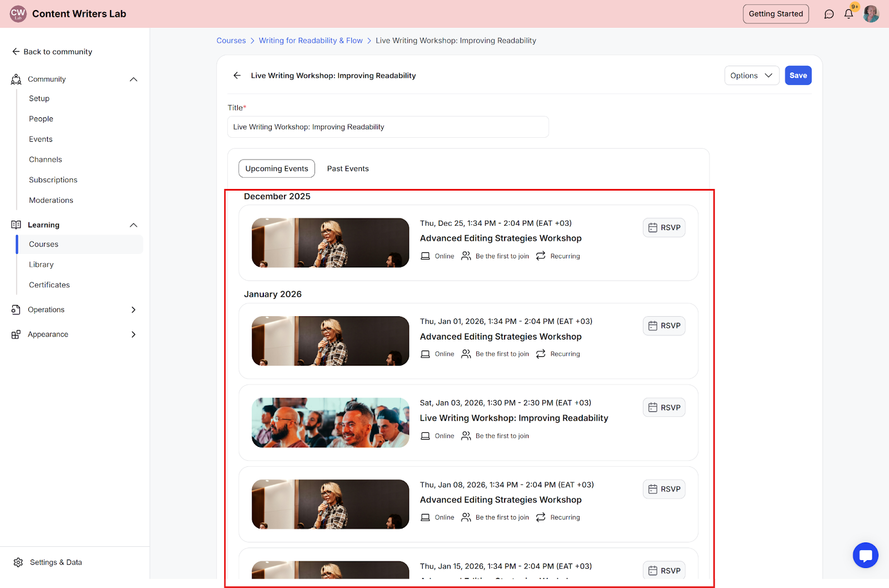Click the Online laptop icon on Jan 08 event
Viewport: 889px width, 588px height.
pyautogui.click(x=425, y=517)
